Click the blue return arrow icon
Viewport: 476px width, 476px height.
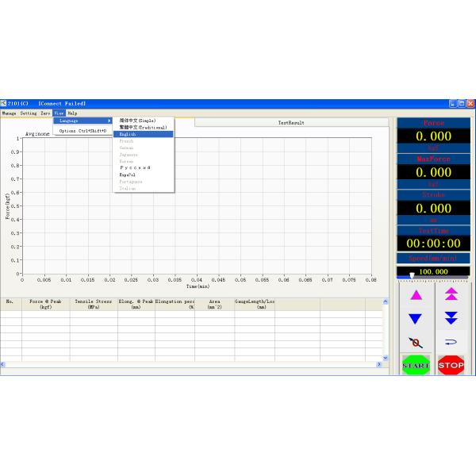[x=451, y=342]
